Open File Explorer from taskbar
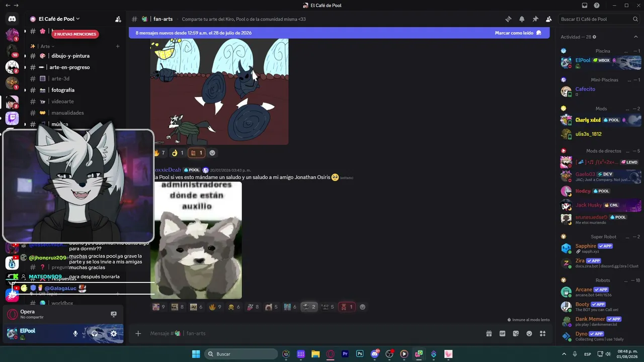 pos(315,354)
